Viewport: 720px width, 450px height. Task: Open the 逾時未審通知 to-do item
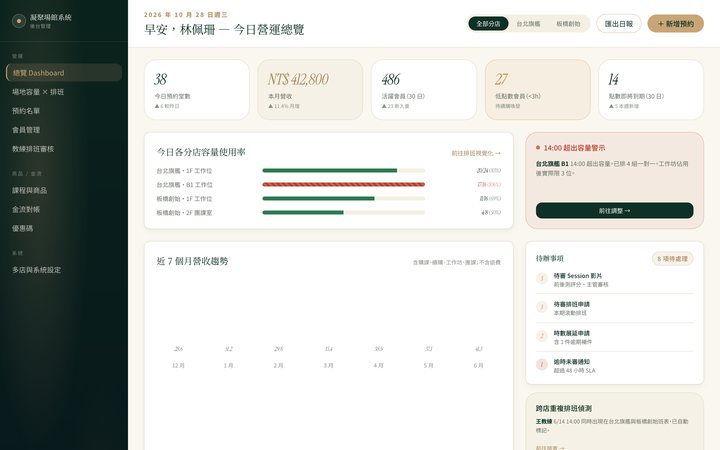coord(614,366)
